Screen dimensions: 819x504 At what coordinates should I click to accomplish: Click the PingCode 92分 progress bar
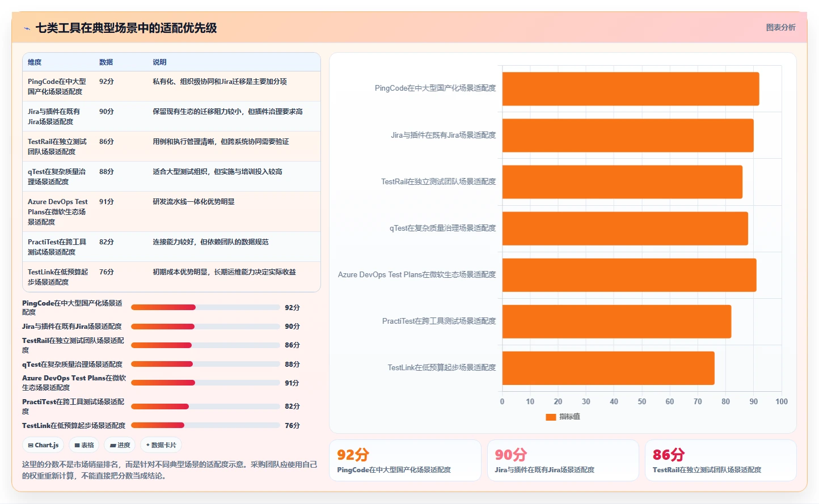click(205, 307)
